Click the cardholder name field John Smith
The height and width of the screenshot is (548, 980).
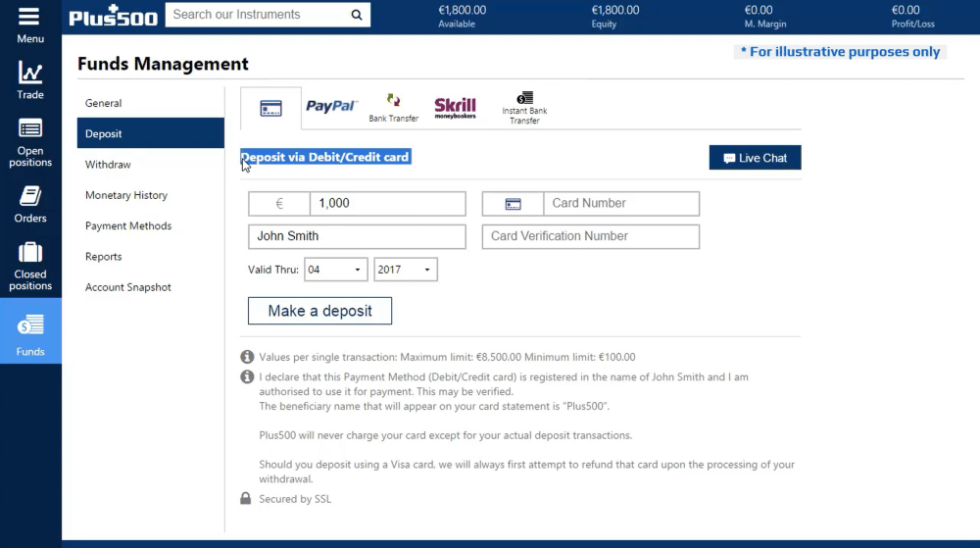(x=357, y=237)
